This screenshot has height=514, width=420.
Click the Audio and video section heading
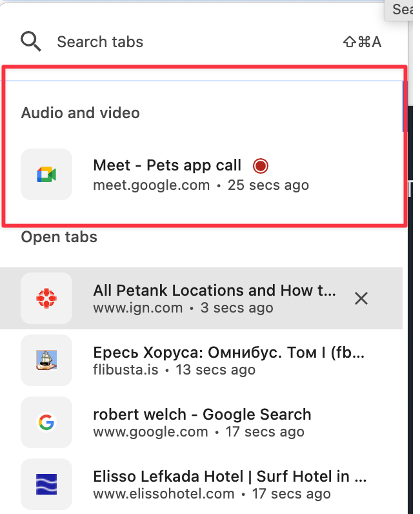point(81,113)
